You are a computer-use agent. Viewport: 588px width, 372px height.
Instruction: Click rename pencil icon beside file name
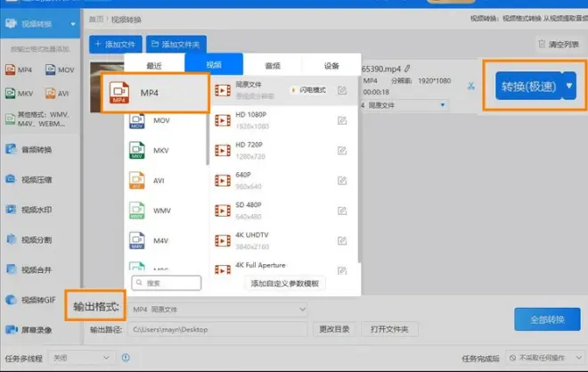407,68
